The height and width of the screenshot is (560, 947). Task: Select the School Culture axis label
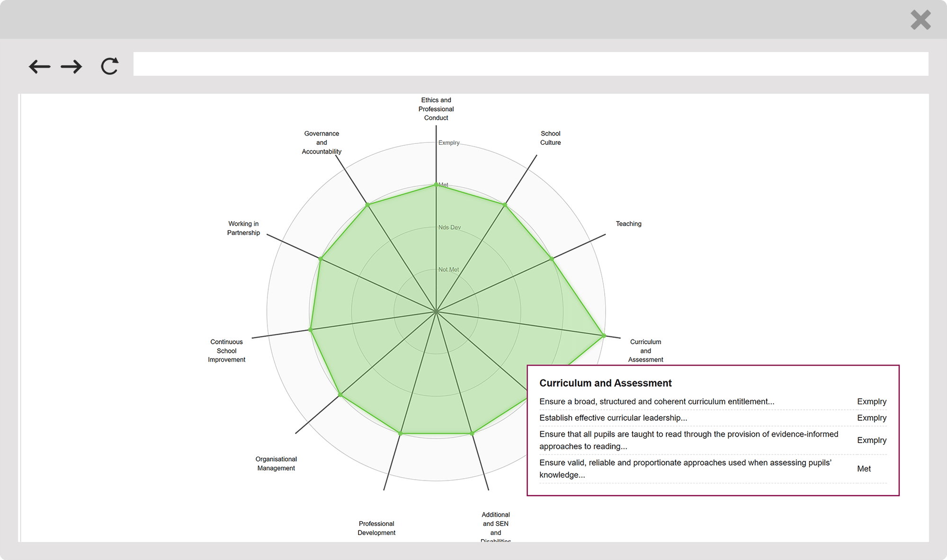[x=550, y=138]
